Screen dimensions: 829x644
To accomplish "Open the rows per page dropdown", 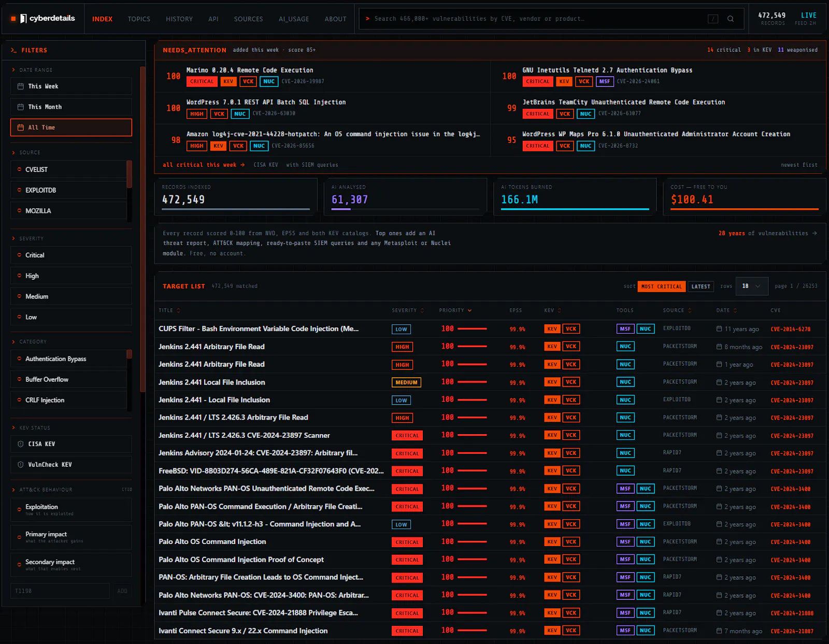I will click(752, 286).
